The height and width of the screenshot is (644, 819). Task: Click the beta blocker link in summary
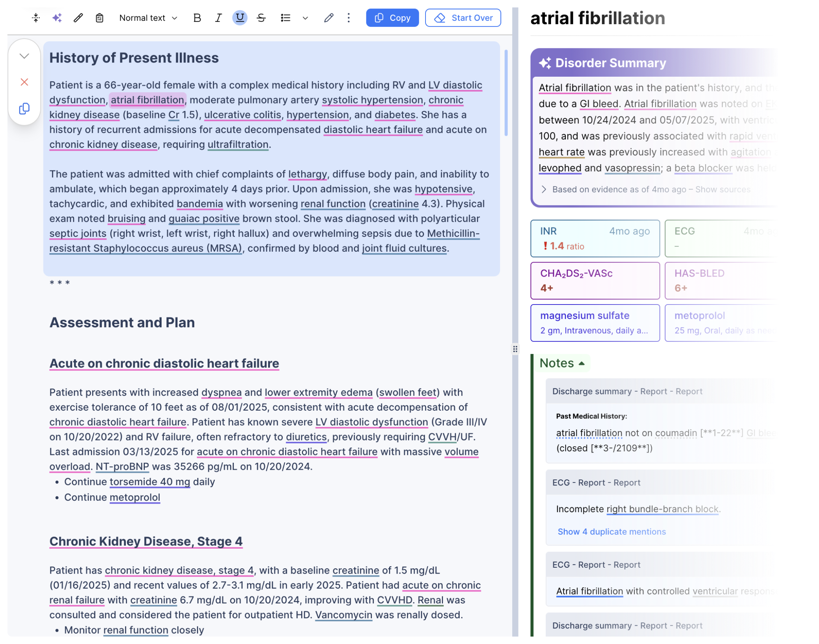point(703,168)
